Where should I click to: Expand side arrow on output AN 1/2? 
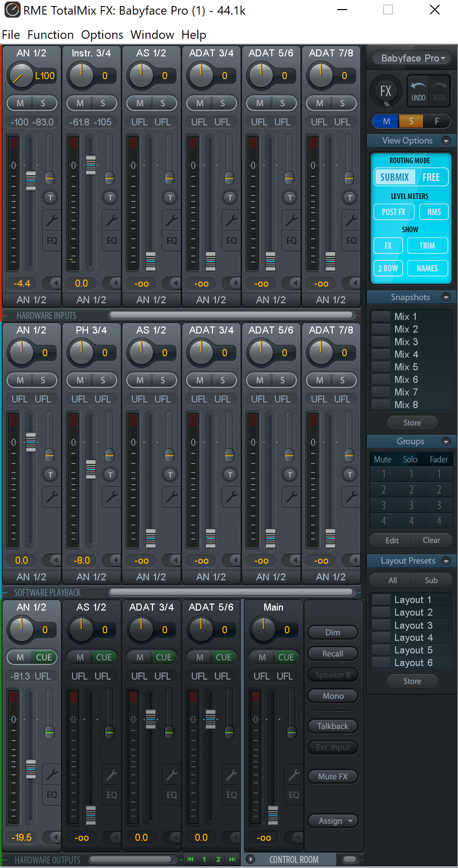(52, 837)
